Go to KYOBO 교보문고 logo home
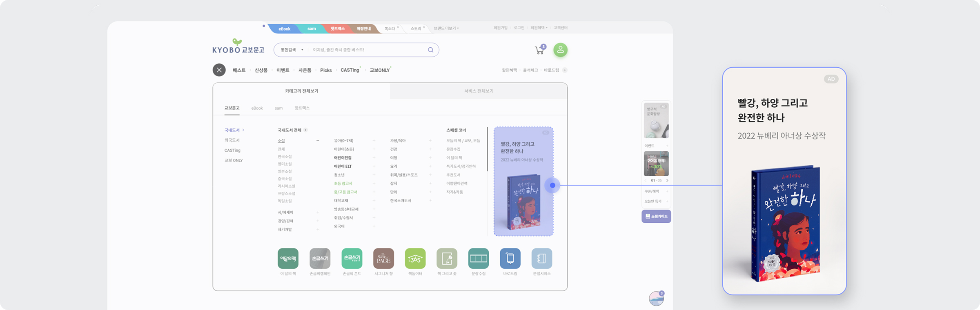This screenshot has height=310, width=980. coord(238,46)
